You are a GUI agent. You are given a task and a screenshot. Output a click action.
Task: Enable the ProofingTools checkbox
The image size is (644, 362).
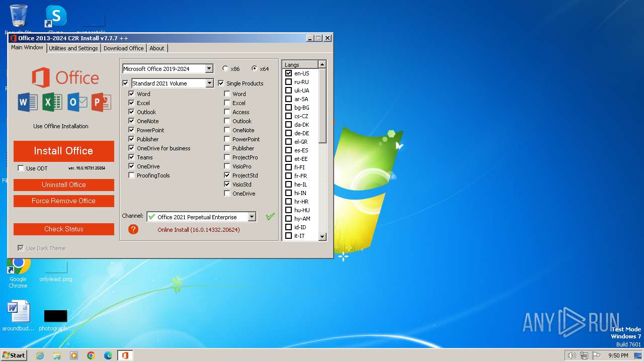point(131,175)
